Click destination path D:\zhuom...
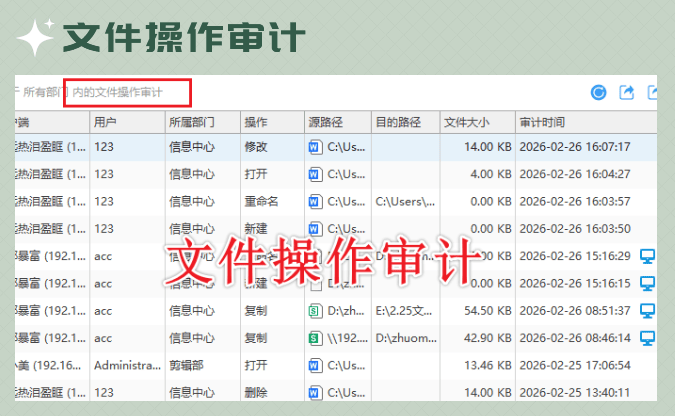Viewport: 675px width, 416px height. tap(406, 338)
